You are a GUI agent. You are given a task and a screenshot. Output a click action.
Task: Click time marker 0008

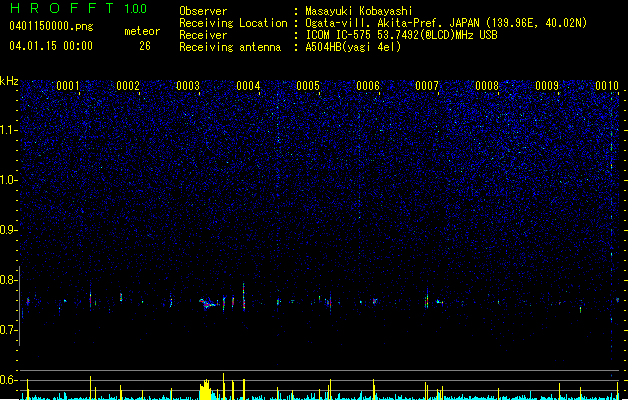[x=487, y=86]
